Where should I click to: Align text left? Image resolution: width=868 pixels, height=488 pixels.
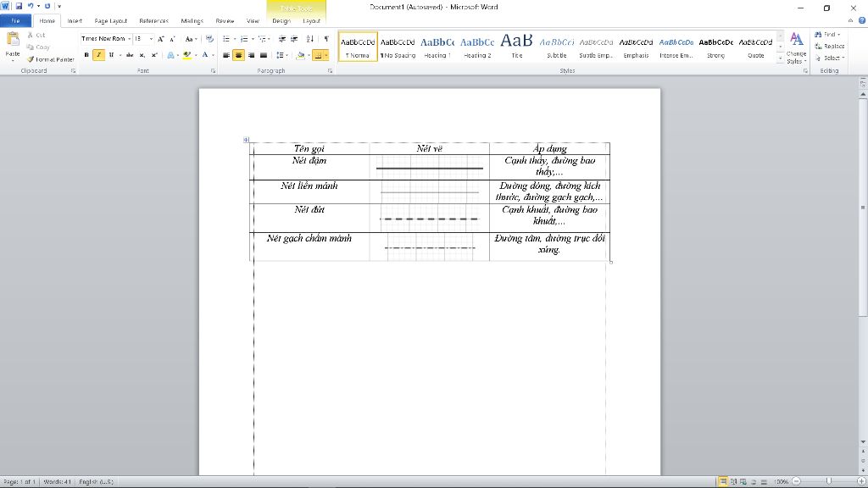(x=225, y=55)
